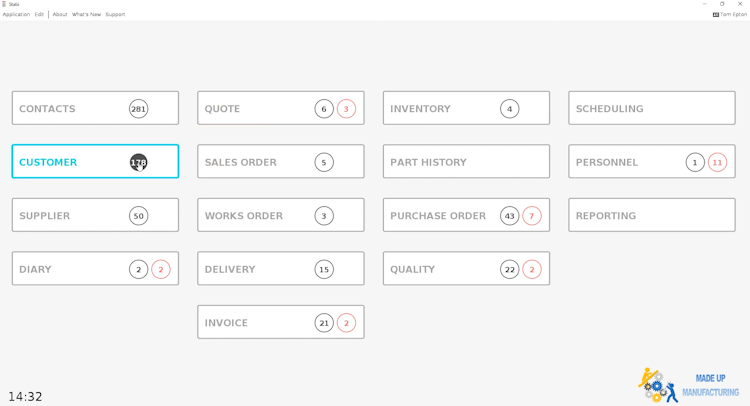This screenshot has height=406, width=750.
Task: Click the user profile icon in top bar
Action: pyautogui.click(x=716, y=15)
